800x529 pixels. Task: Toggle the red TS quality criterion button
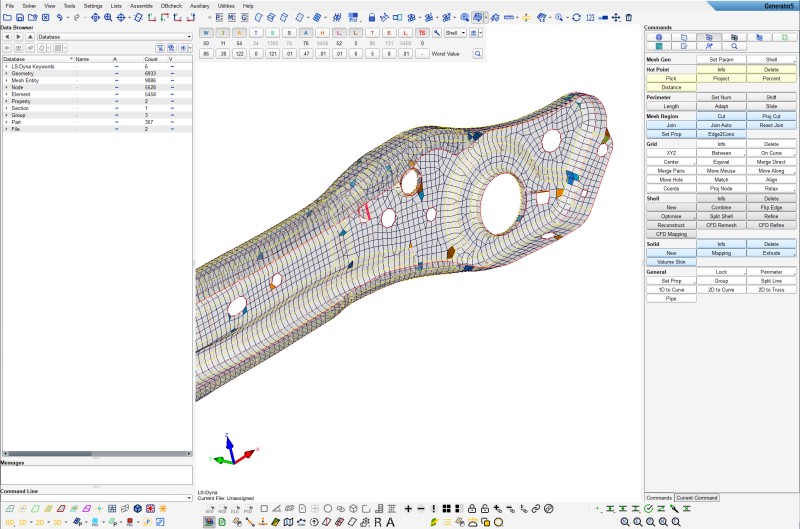pos(422,33)
